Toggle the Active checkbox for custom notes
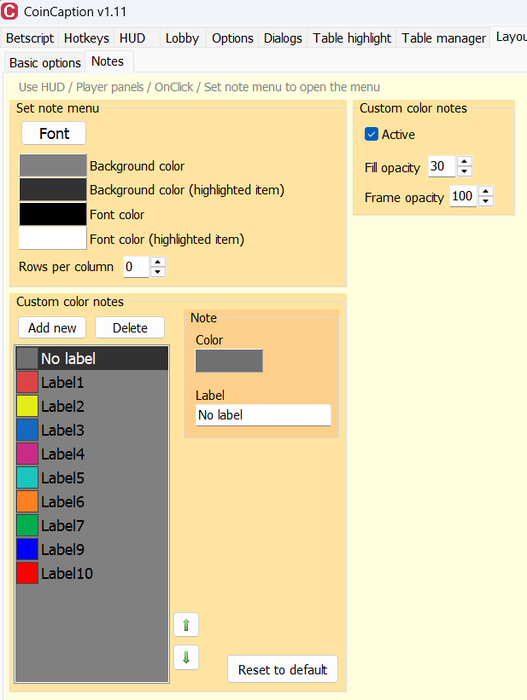 point(372,134)
